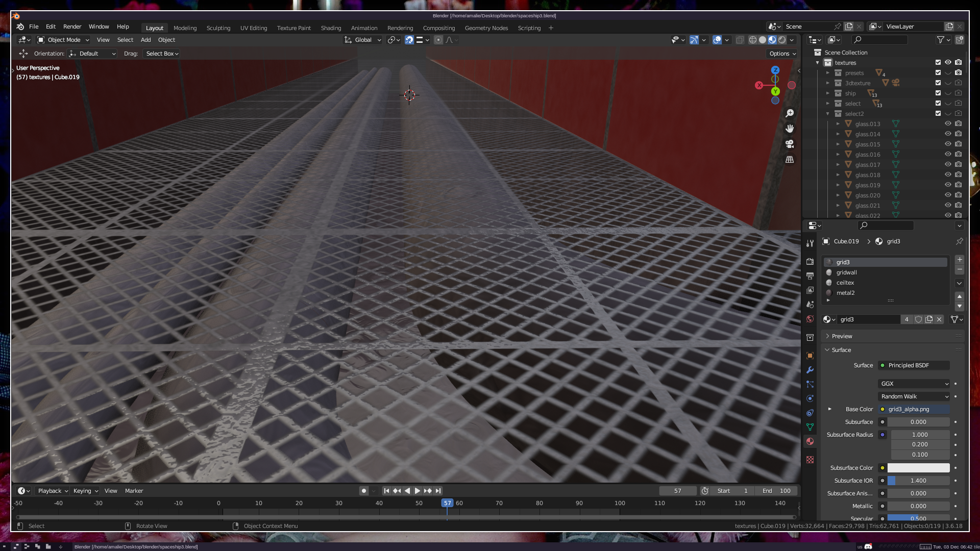Screen dimensions: 980x551
Task: Open Modifier properties wrench tab
Action: pyautogui.click(x=810, y=370)
